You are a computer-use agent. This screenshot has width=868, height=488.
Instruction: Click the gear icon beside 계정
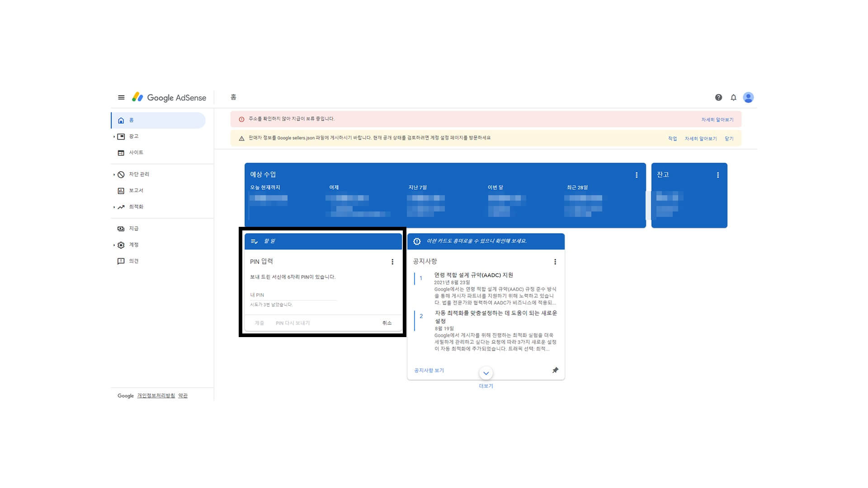pyautogui.click(x=121, y=245)
